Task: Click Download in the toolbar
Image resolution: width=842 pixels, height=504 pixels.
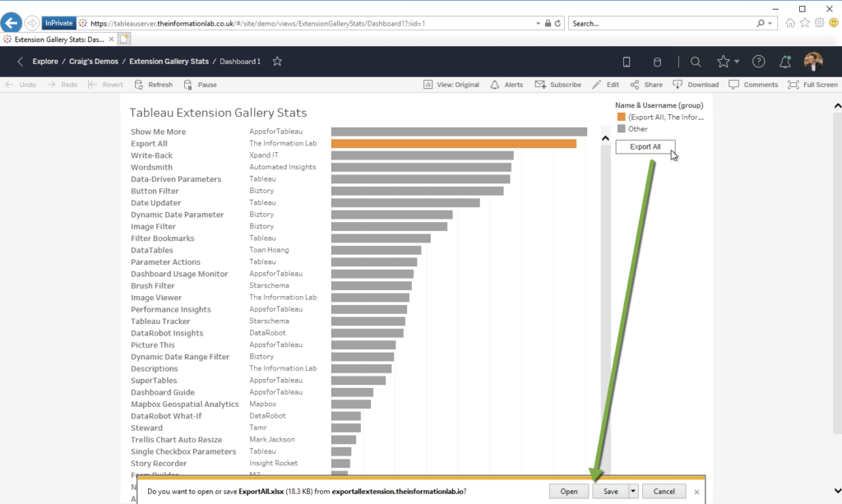Action: (696, 85)
